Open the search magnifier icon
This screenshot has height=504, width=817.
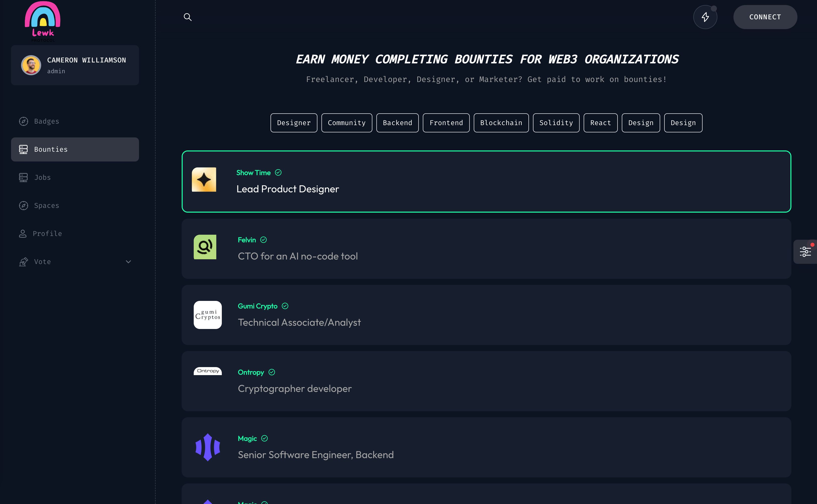click(x=188, y=17)
